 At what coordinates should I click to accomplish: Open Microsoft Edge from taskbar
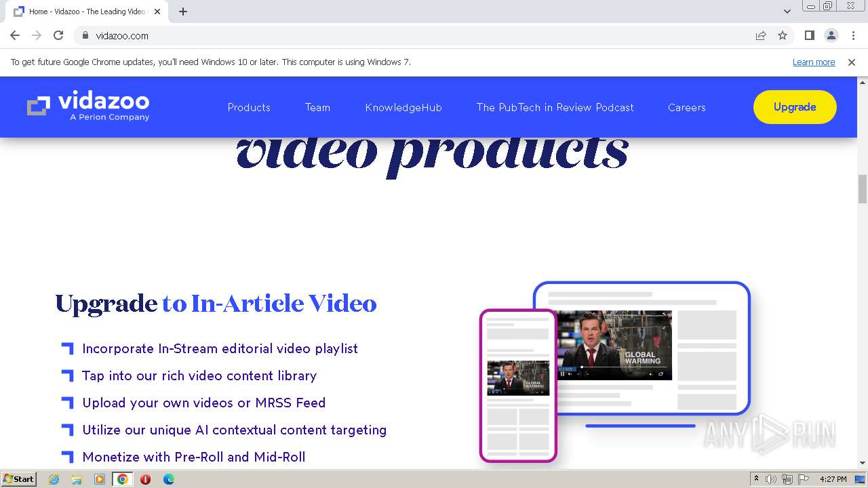pos(168,479)
